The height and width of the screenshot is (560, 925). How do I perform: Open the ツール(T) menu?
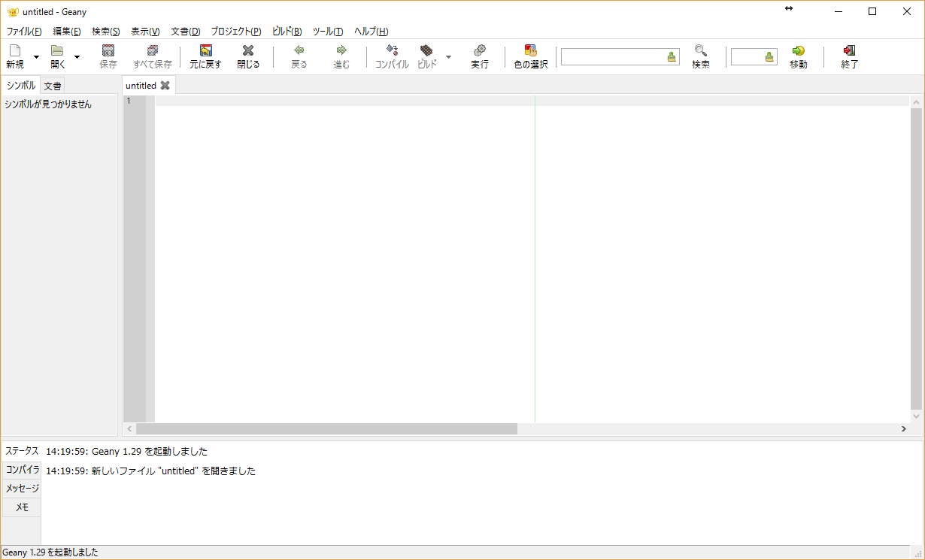pyautogui.click(x=328, y=32)
